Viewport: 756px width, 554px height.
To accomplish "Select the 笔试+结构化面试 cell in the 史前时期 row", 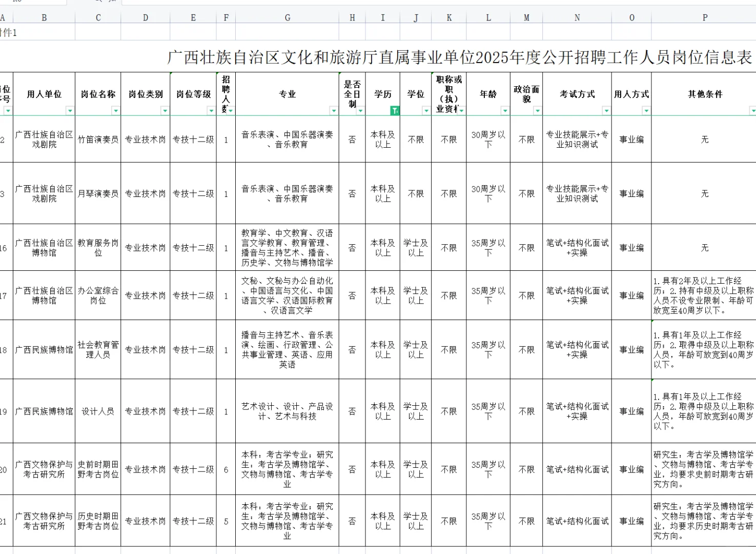I will coord(577,469).
